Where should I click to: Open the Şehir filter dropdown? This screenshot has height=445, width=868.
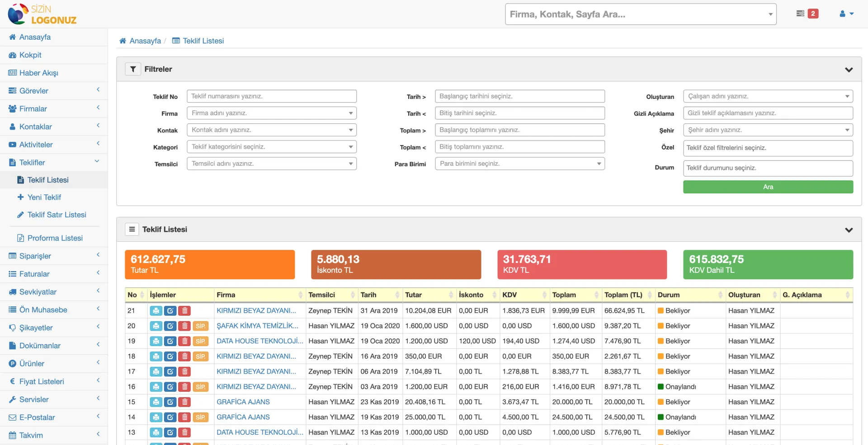point(768,130)
